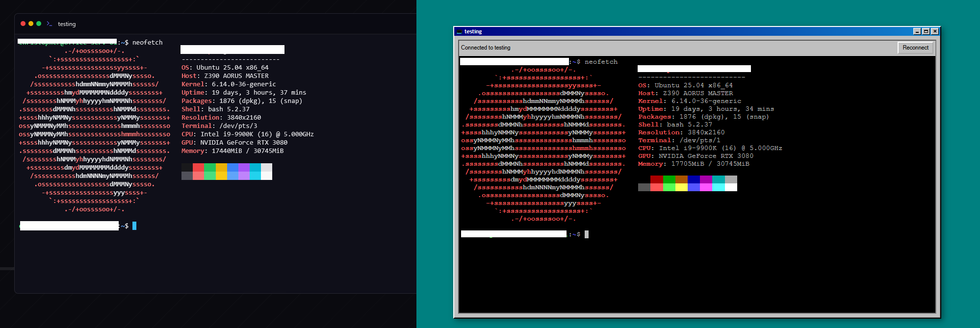
Task: Click the cursor block at left terminal prompt
Action: point(134,226)
